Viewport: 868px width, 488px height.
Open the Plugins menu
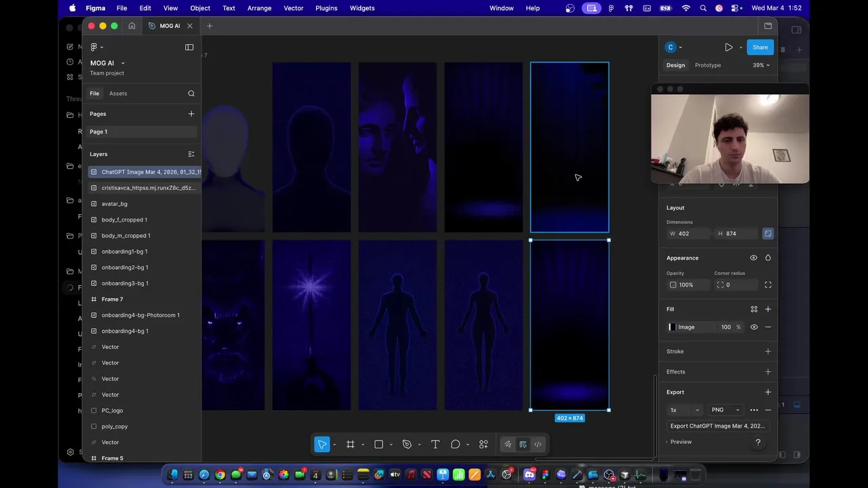pos(326,8)
